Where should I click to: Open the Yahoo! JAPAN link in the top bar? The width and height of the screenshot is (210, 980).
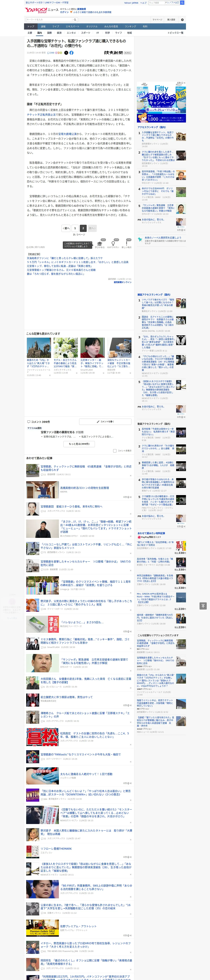(131, 3)
